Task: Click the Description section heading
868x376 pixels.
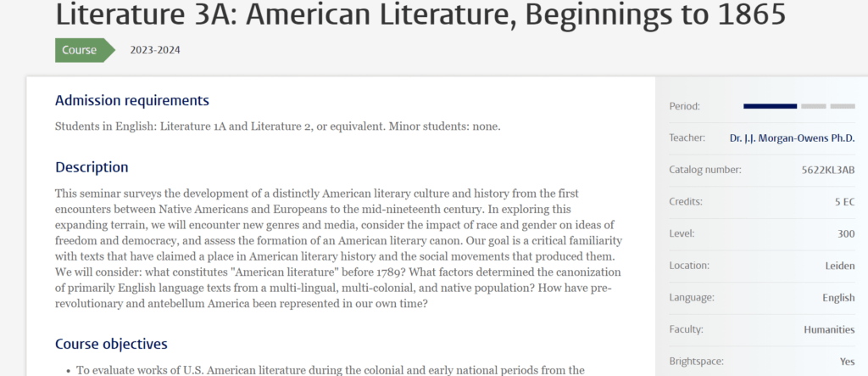Action: tap(92, 167)
